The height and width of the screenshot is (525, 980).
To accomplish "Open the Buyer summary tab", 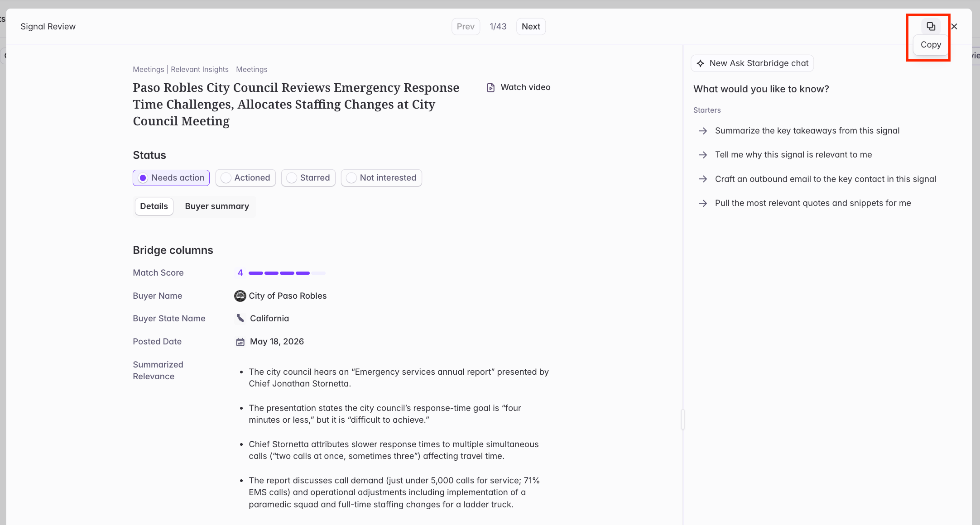I will tap(217, 206).
